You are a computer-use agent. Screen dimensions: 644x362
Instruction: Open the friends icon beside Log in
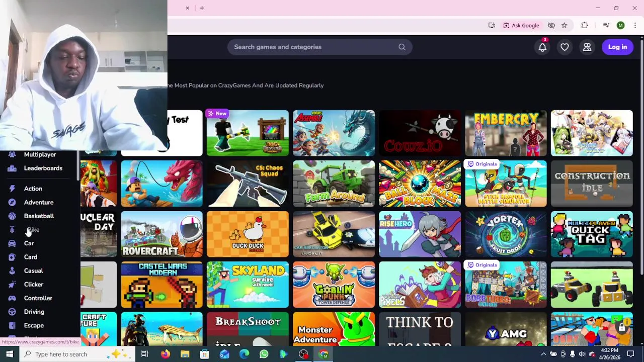587,47
